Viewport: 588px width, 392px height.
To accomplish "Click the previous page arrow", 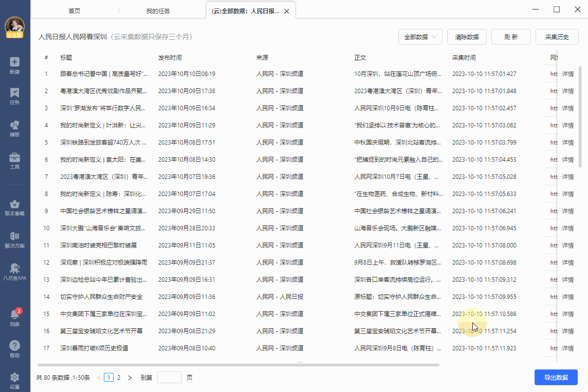I will pyautogui.click(x=99, y=377).
